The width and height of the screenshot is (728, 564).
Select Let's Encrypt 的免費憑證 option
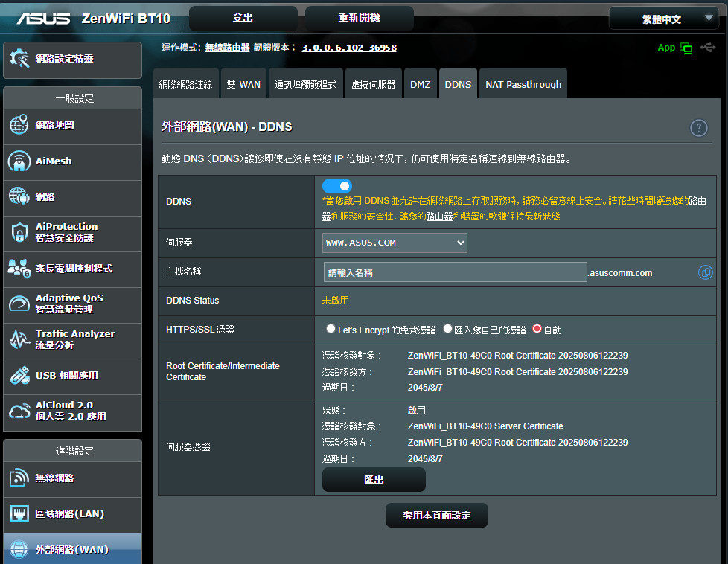pos(331,329)
